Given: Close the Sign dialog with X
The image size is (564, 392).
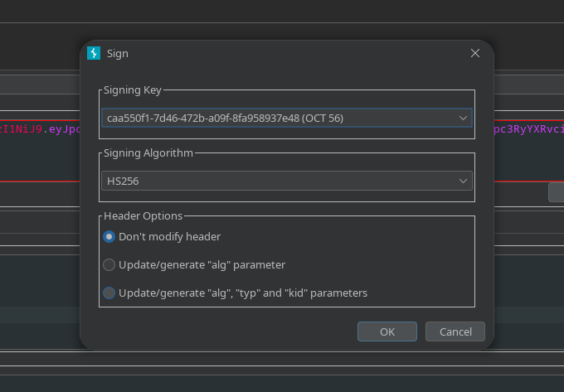Looking at the screenshot, I should (475, 53).
